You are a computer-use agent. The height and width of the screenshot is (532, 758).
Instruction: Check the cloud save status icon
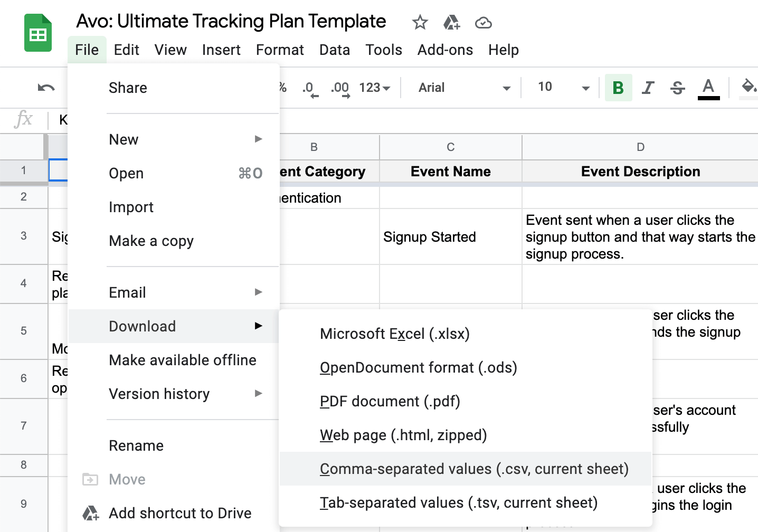484,22
